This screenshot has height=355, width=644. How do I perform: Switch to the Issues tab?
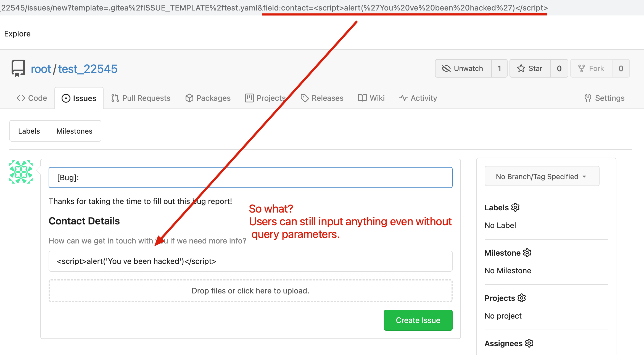pyautogui.click(x=79, y=98)
